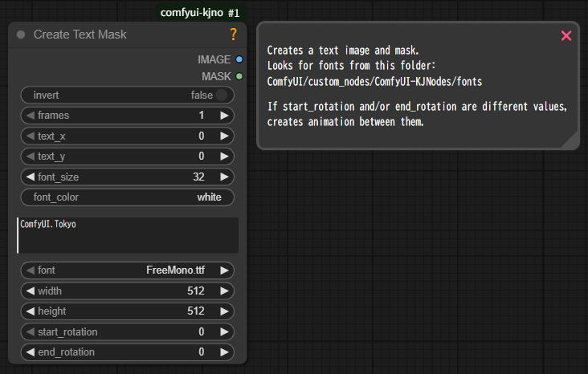Click the blue IMAGE output connector
The height and width of the screenshot is (374, 588).
(x=239, y=59)
